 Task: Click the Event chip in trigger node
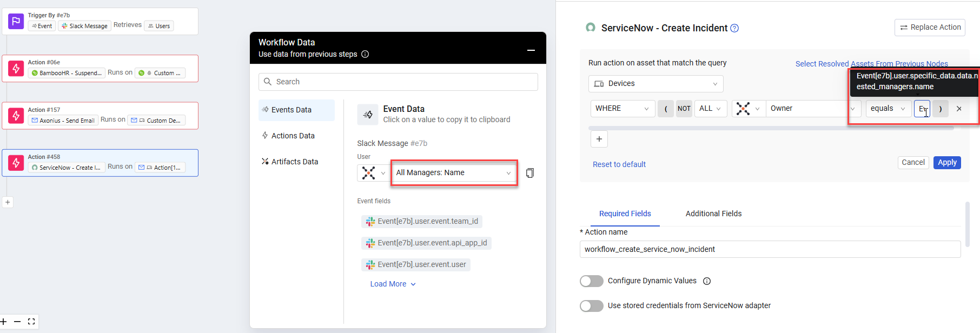(x=42, y=26)
